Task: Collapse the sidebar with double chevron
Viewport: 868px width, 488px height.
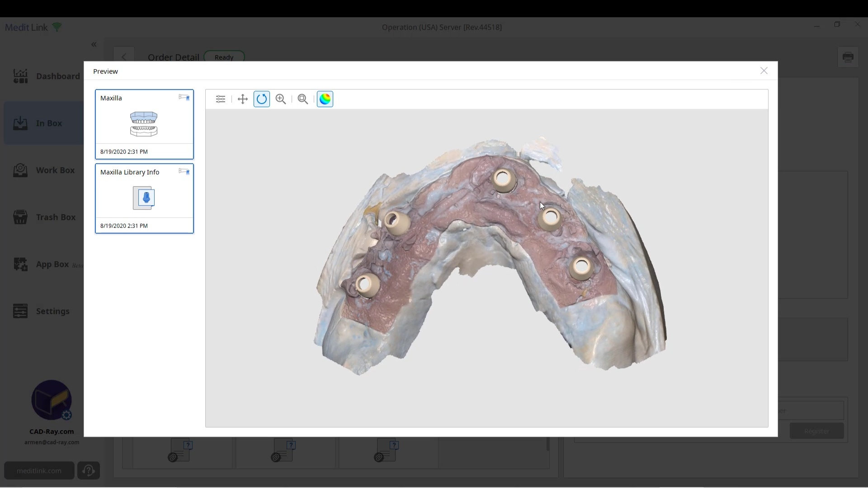Action: [x=94, y=44]
